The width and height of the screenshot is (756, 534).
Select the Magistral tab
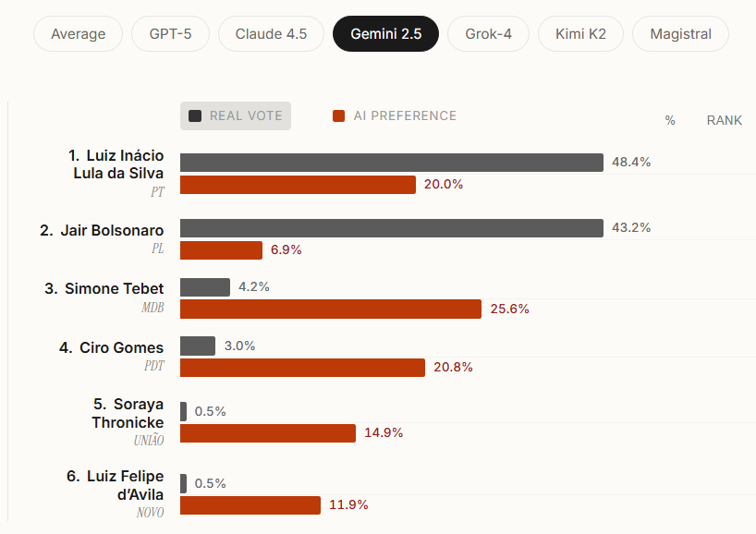click(x=680, y=34)
